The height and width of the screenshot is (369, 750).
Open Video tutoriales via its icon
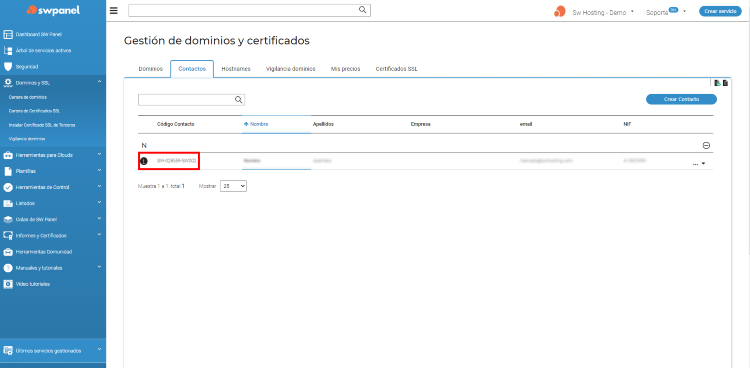[7, 284]
